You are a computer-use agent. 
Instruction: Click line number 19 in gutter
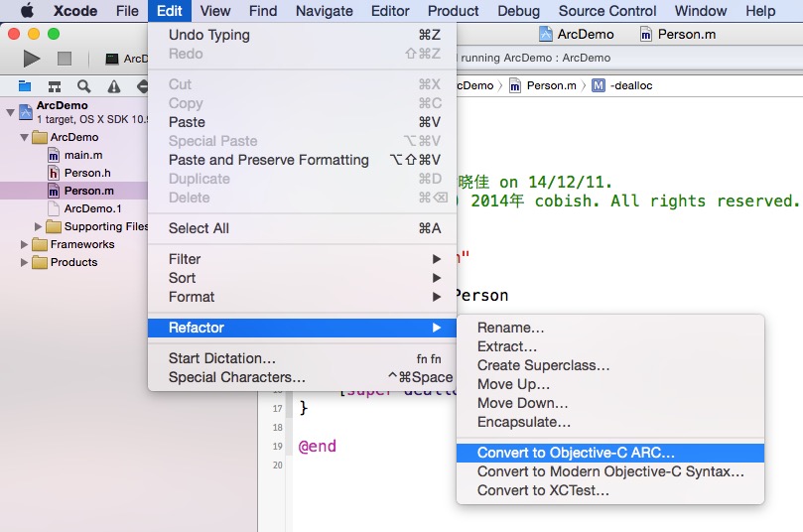(277, 446)
